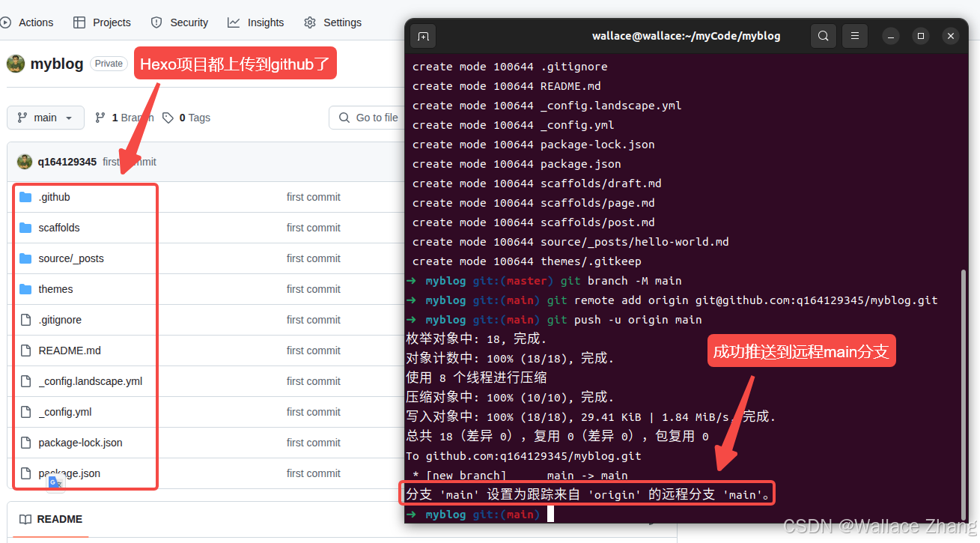Click the git branch -M main line
Screen dimensions: 980x543
(x=544, y=281)
